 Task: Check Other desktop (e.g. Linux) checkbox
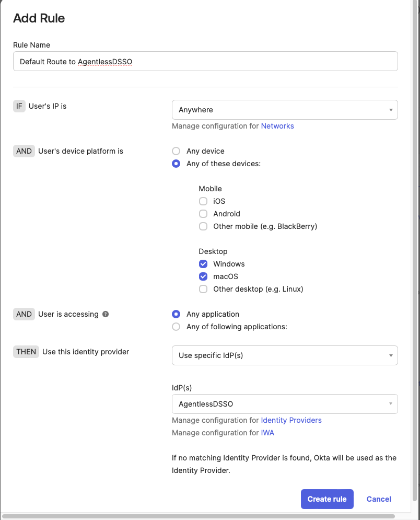(x=203, y=289)
